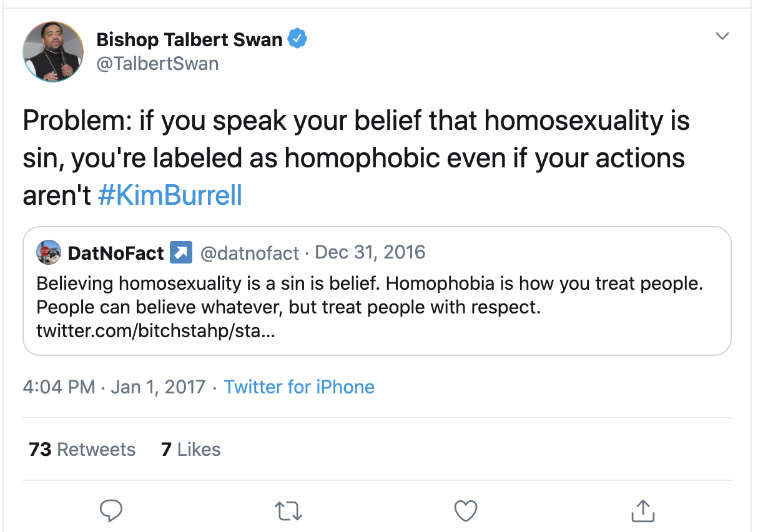
Task: View the 73 Retweets list
Action: tap(82, 450)
